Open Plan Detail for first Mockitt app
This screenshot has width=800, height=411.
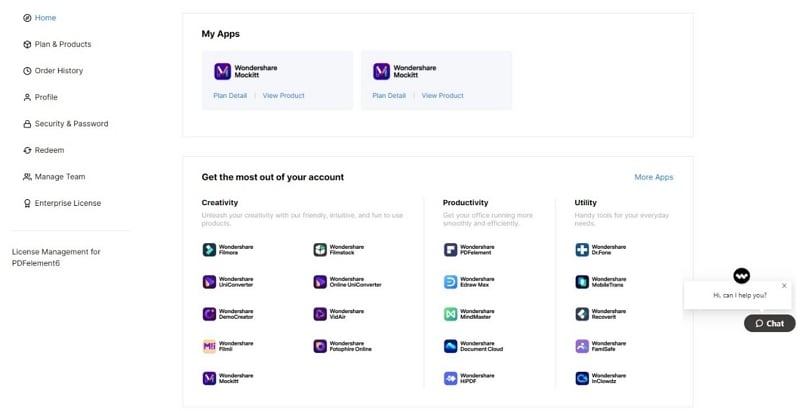pyautogui.click(x=229, y=96)
